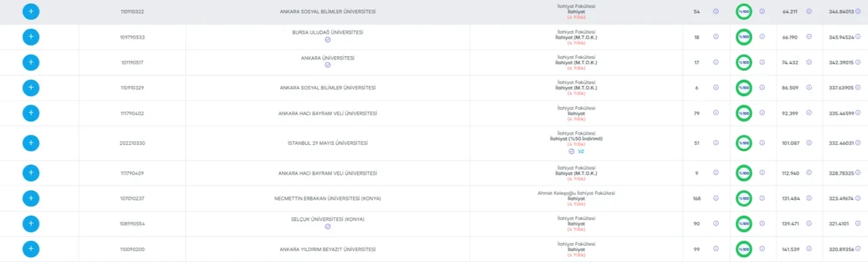The image size is (868, 262).
Task: Click İlahiyat (M.T.O.K.) text in Ankara Üniversitesi row
Action: (x=576, y=62)
